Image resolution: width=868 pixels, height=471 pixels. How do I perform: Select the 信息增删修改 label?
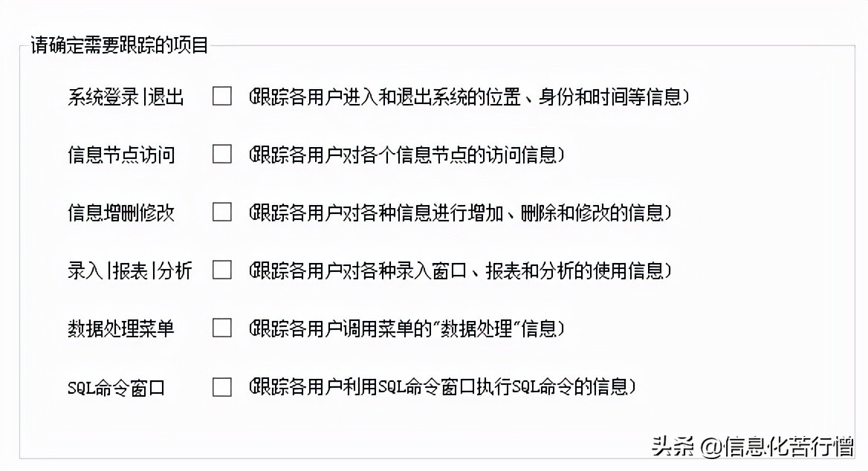pyautogui.click(x=121, y=212)
